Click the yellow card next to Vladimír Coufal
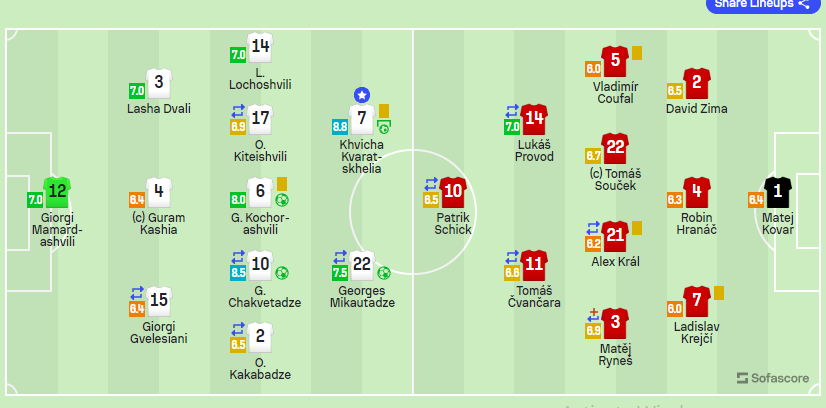826x408 pixels. click(636, 52)
